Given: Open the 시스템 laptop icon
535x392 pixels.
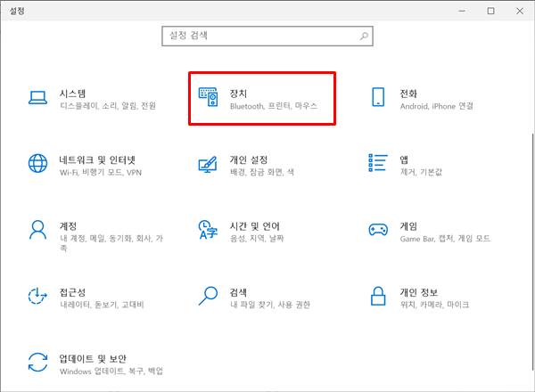Looking at the screenshot, I should (x=37, y=98).
